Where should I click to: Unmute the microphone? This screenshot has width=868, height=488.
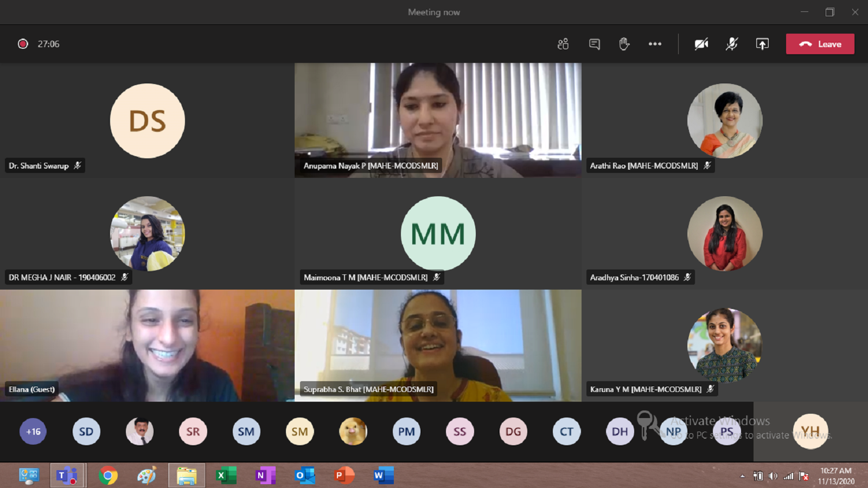(x=732, y=44)
